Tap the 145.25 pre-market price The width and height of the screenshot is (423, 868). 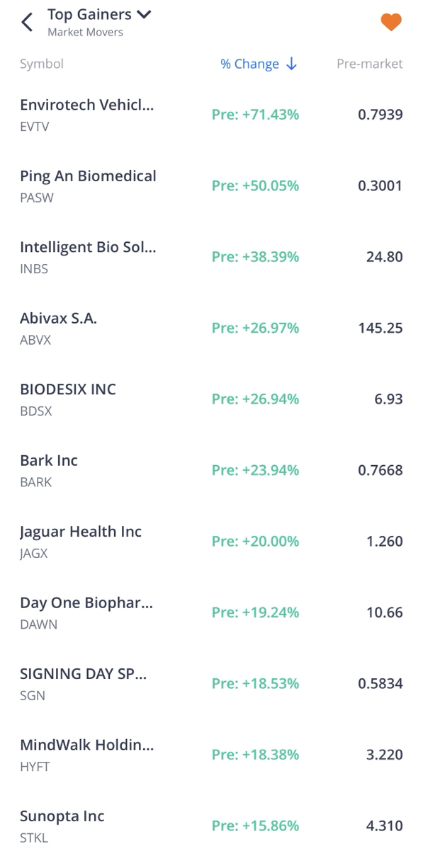click(380, 328)
